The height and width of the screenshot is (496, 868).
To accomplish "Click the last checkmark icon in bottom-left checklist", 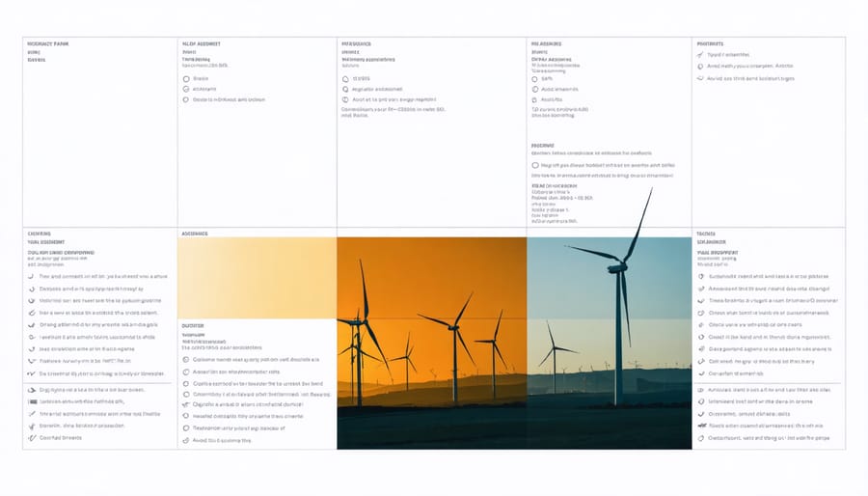I will click(x=31, y=437).
